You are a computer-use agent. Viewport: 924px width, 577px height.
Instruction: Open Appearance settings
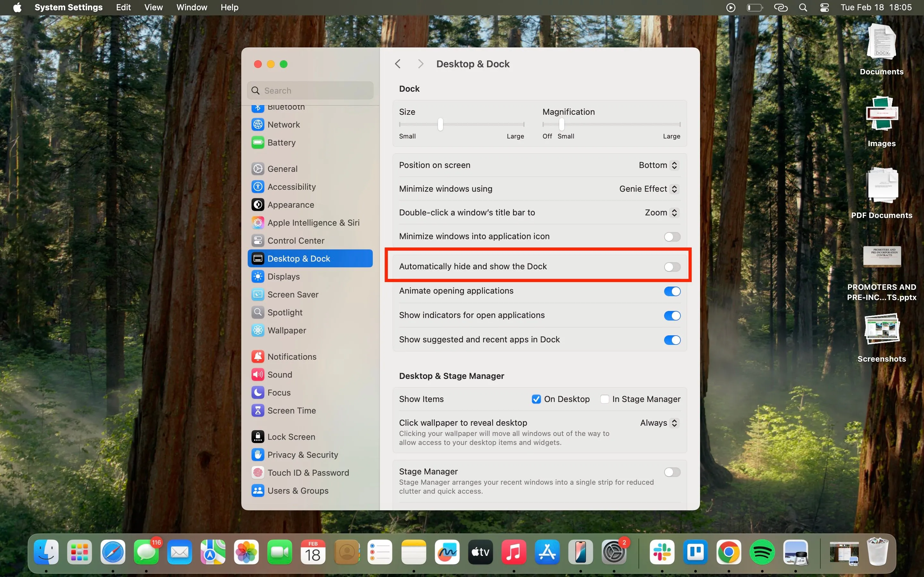point(290,205)
